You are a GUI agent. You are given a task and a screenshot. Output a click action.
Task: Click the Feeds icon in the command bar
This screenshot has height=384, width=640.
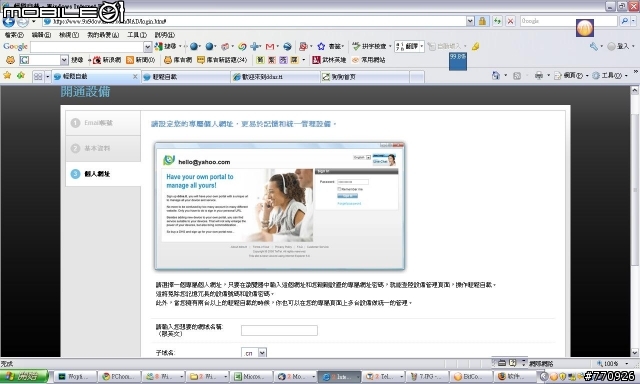point(517,75)
